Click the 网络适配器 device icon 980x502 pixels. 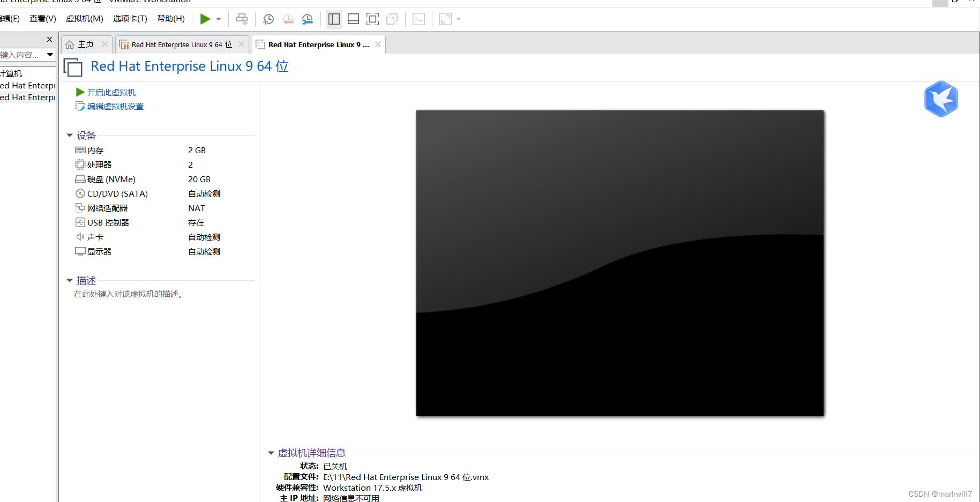click(80, 208)
